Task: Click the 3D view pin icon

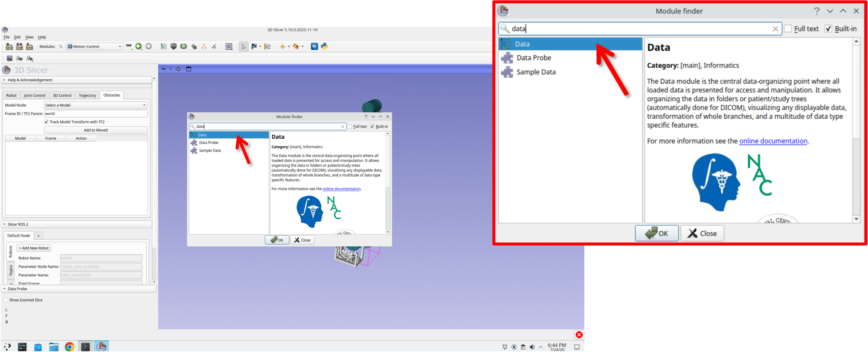Action: tap(164, 69)
